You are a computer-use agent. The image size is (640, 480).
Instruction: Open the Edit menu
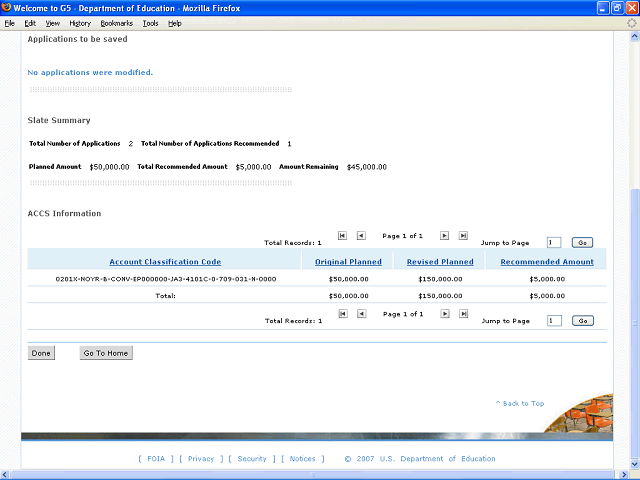pos(30,23)
